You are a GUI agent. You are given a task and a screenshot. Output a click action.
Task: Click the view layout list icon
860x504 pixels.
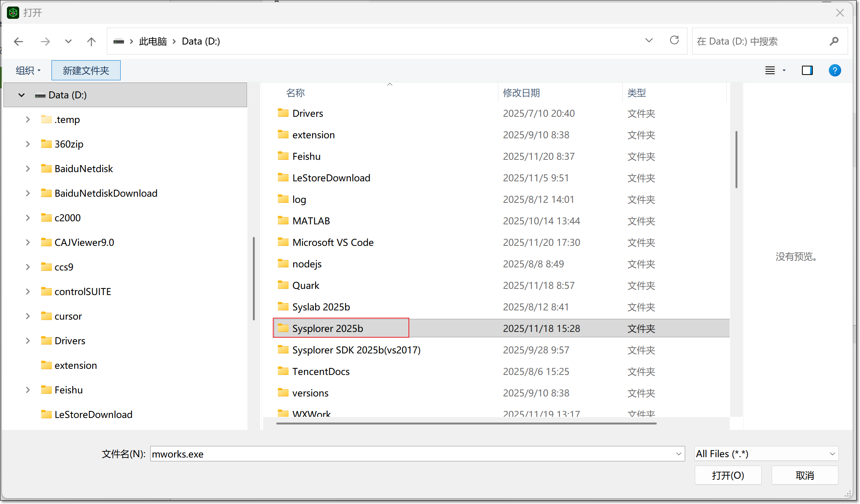pos(770,70)
